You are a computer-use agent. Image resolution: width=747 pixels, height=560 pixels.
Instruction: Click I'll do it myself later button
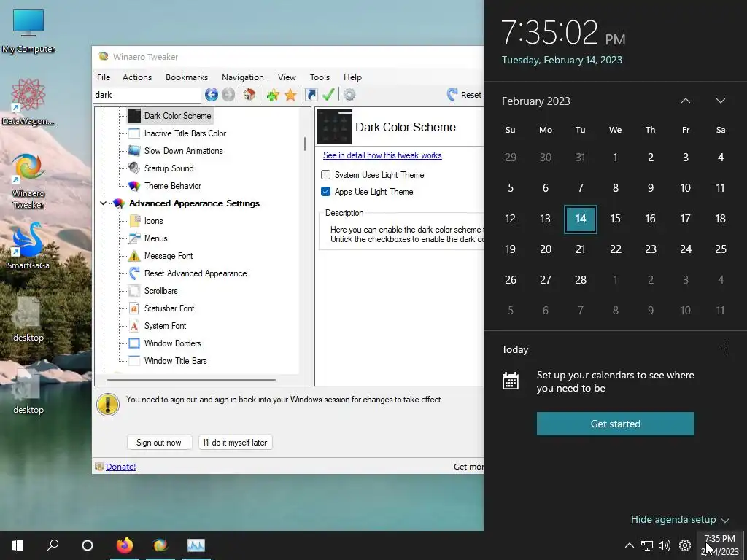(236, 443)
